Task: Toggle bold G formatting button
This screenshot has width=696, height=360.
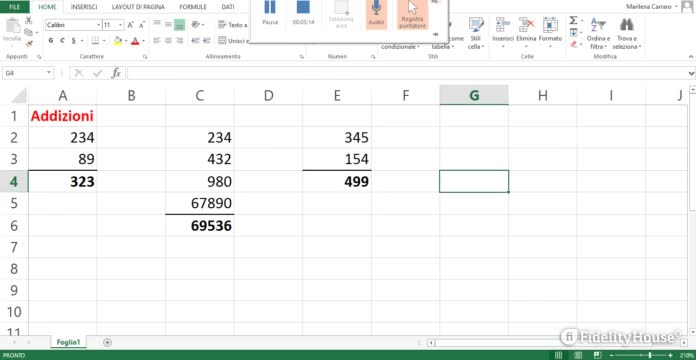Action: pos(51,40)
